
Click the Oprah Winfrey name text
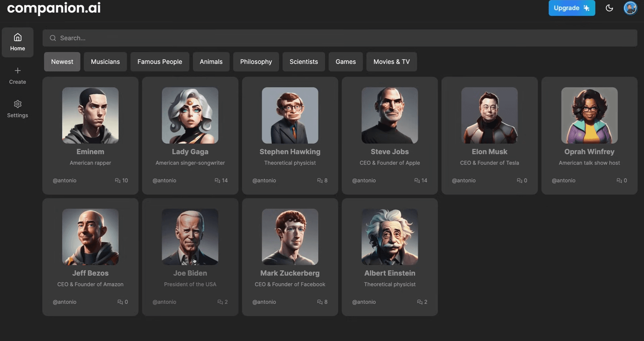[590, 152]
